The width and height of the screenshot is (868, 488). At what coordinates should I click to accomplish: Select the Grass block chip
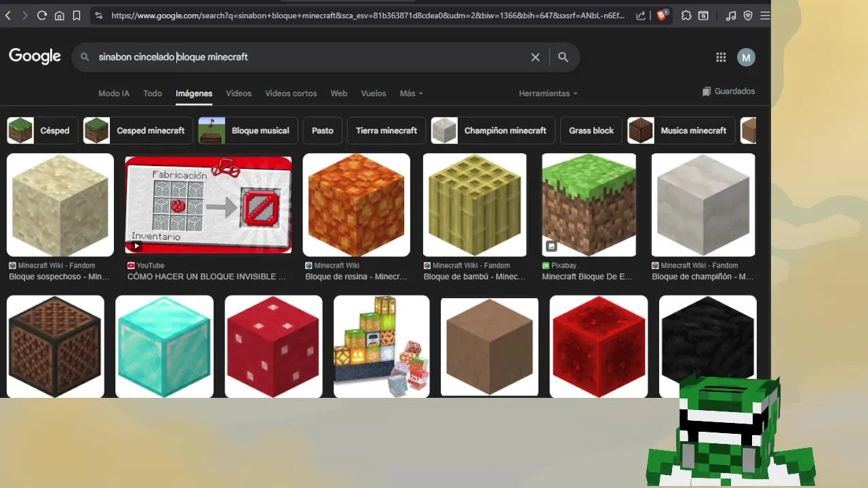(x=591, y=131)
